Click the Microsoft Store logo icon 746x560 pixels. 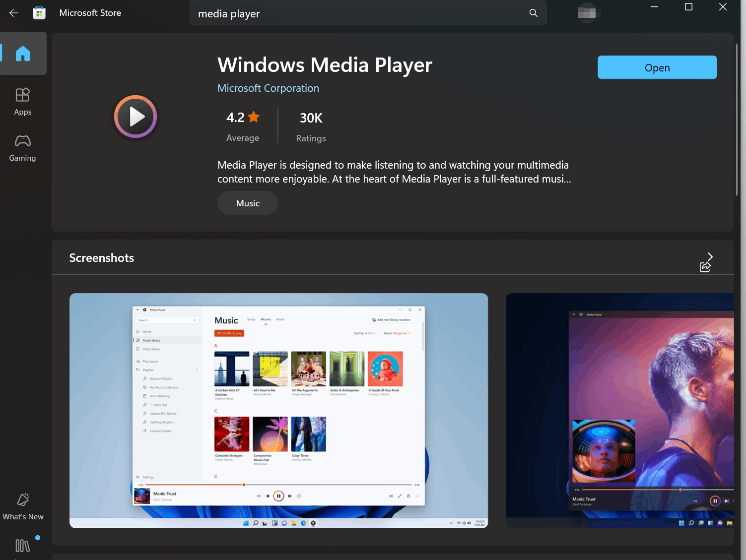[39, 13]
